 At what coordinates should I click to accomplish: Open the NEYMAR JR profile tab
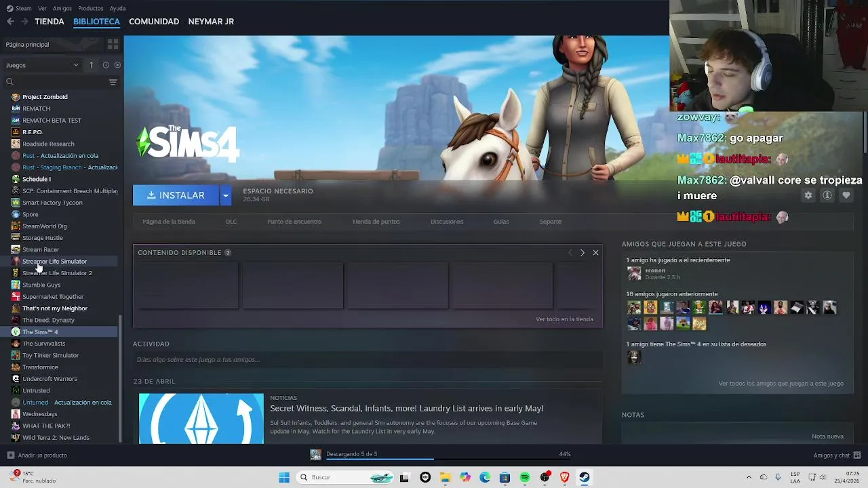pyautogui.click(x=211, y=22)
